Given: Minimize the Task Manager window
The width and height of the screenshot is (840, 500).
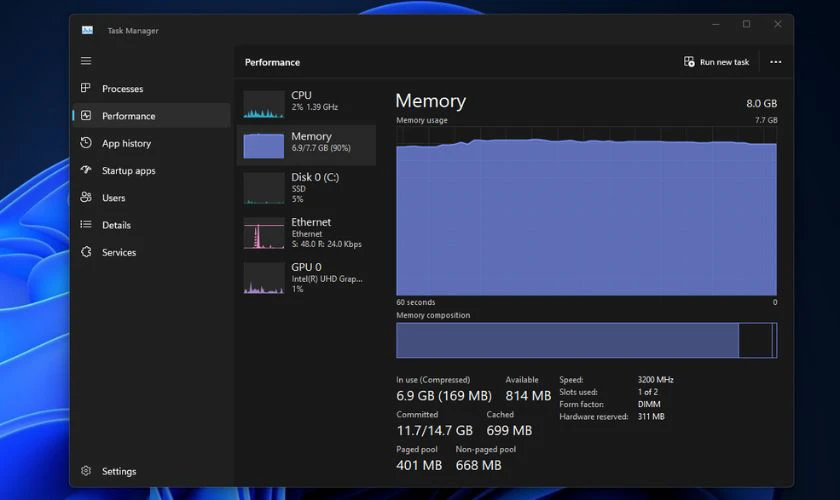Looking at the screenshot, I should (715, 24).
